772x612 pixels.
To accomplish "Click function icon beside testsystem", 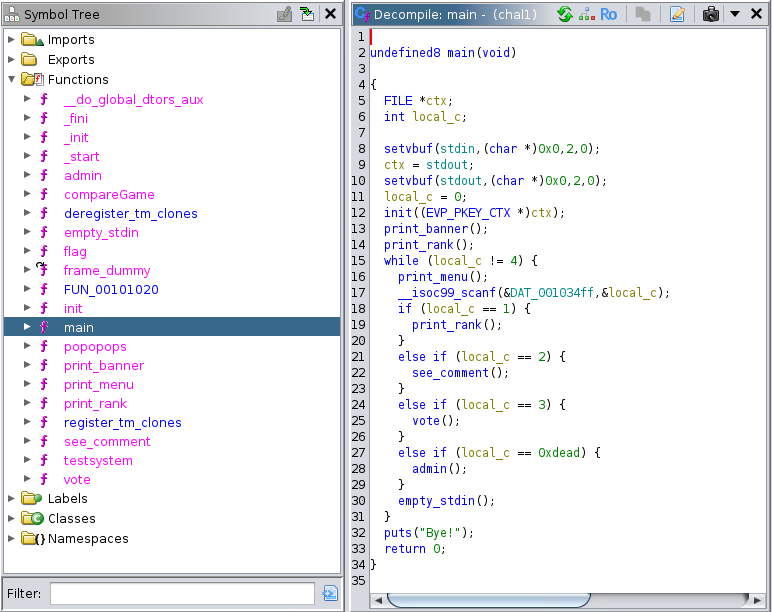I will [44, 460].
